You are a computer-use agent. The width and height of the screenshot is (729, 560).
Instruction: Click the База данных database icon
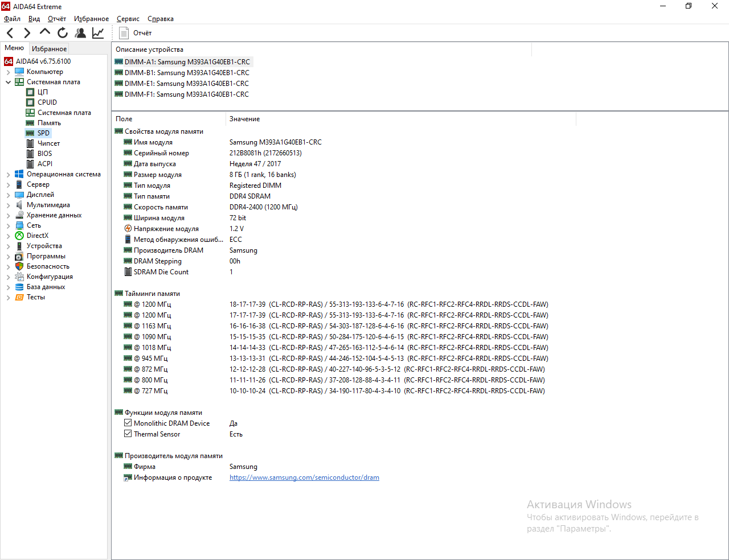(x=19, y=287)
